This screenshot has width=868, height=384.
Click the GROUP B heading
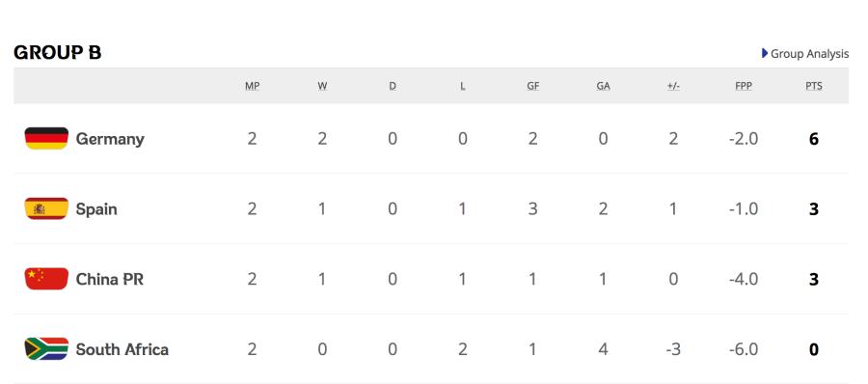tap(58, 53)
